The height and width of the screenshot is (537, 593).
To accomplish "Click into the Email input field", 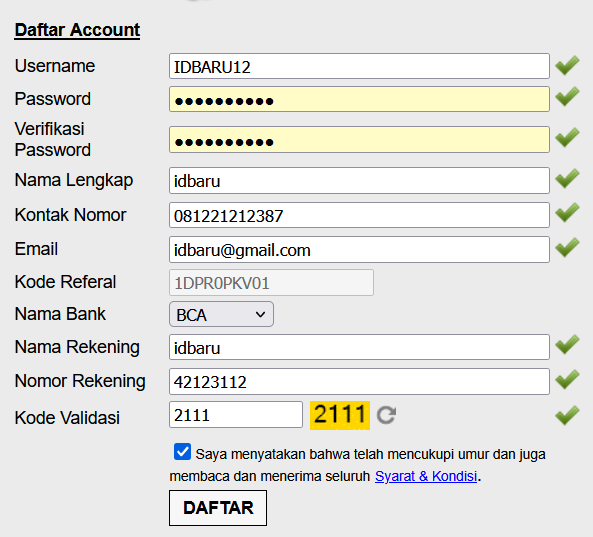I will click(x=359, y=250).
